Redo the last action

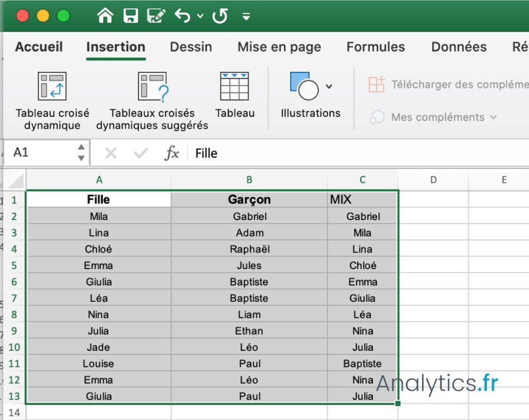220,16
